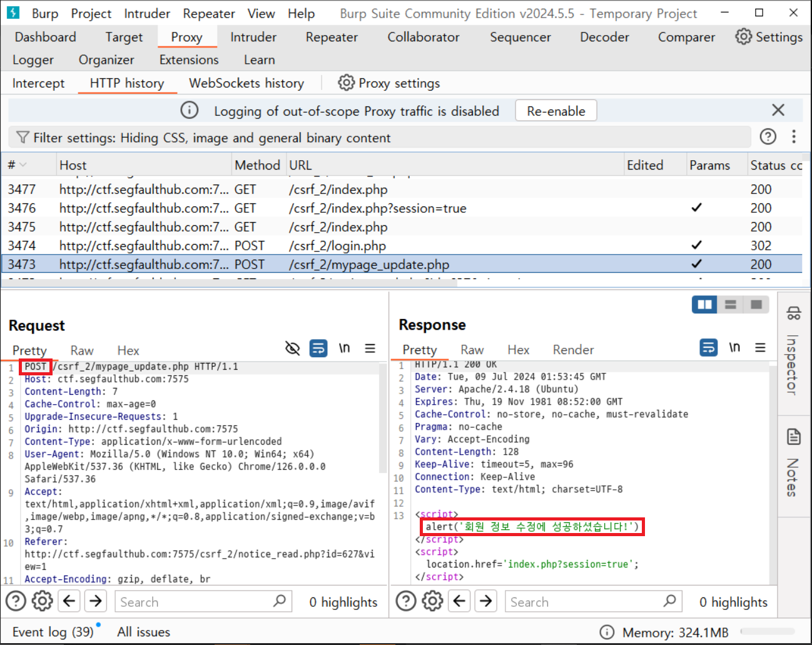
Task: Switch to top-bottom layout view
Action: click(730, 305)
